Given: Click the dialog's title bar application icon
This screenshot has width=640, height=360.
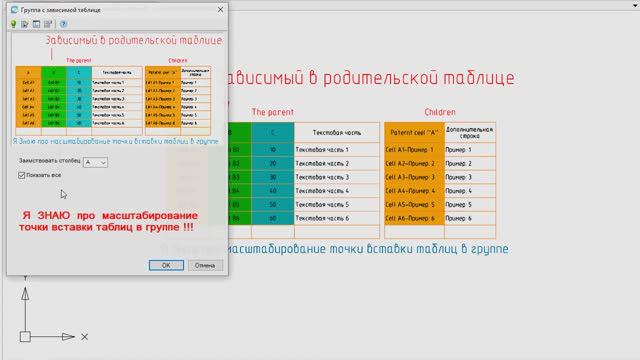Looking at the screenshot, I should click(14, 9).
